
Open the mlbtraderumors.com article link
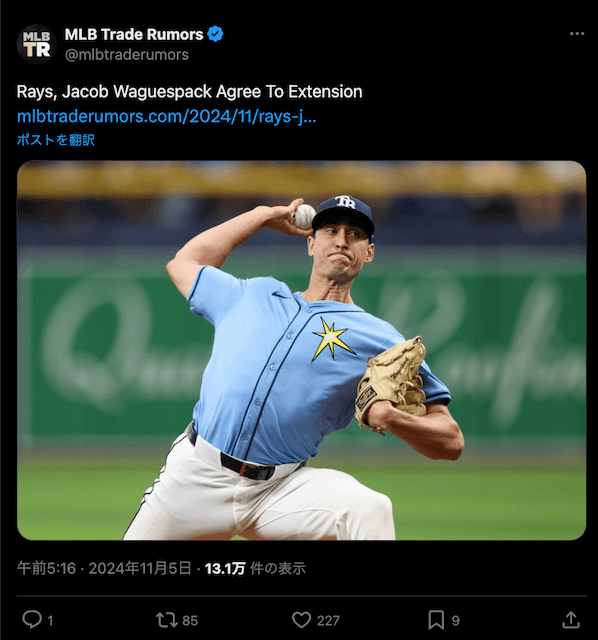(167, 117)
